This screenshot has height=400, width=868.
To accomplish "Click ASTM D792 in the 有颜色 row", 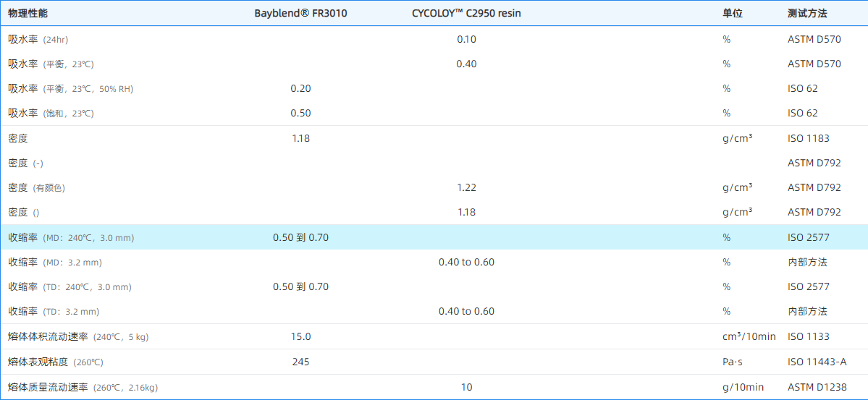I will coord(814,187).
